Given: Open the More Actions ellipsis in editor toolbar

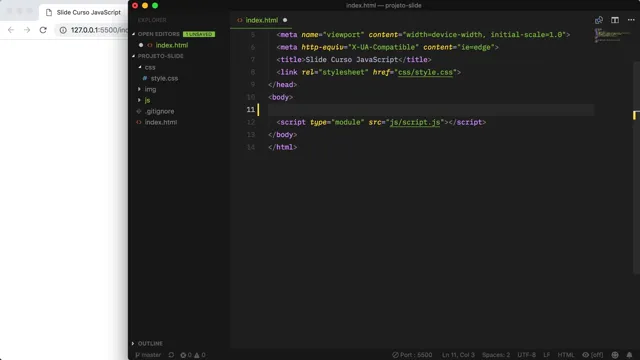Looking at the screenshot, I should click(631, 20).
